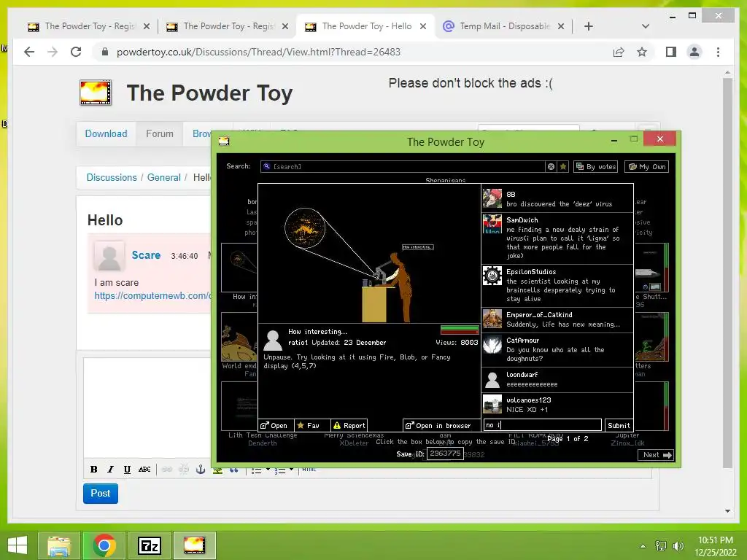Open numbered list style dropdown arrow
The image size is (747, 560).
click(291, 470)
